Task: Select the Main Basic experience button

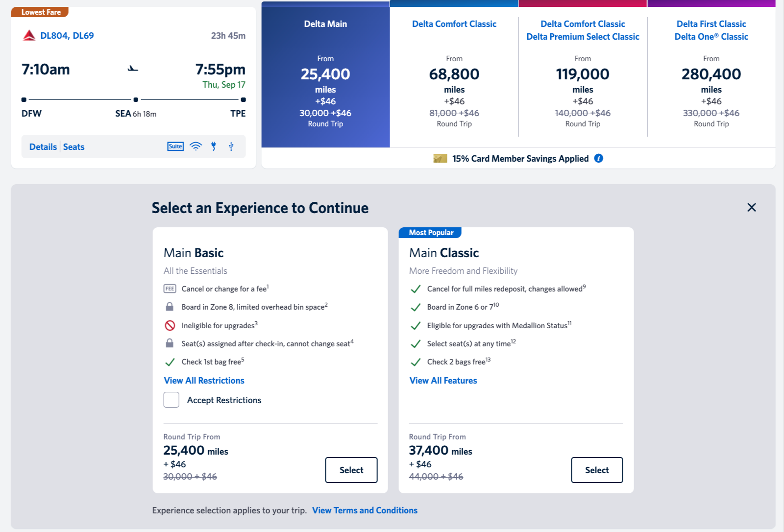Action: [x=351, y=470]
